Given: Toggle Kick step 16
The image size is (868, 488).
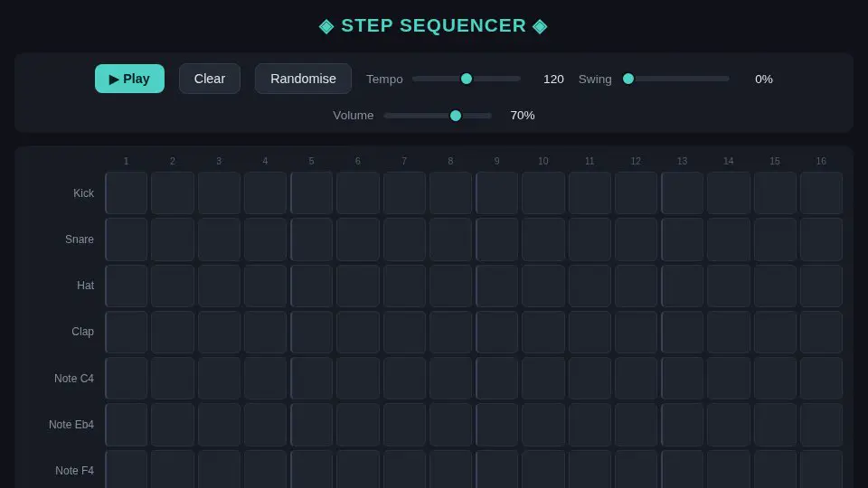Looking at the screenshot, I should click(x=822, y=192).
